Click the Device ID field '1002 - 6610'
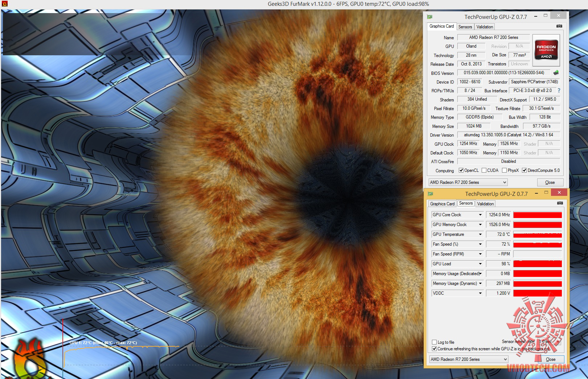The width and height of the screenshot is (588, 379). pyautogui.click(x=470, y=82)
